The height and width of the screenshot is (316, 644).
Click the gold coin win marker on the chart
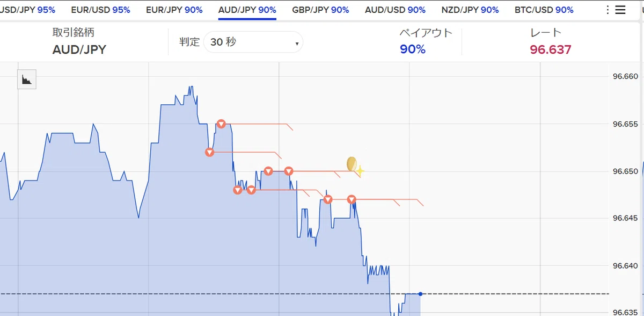point(352,163)
